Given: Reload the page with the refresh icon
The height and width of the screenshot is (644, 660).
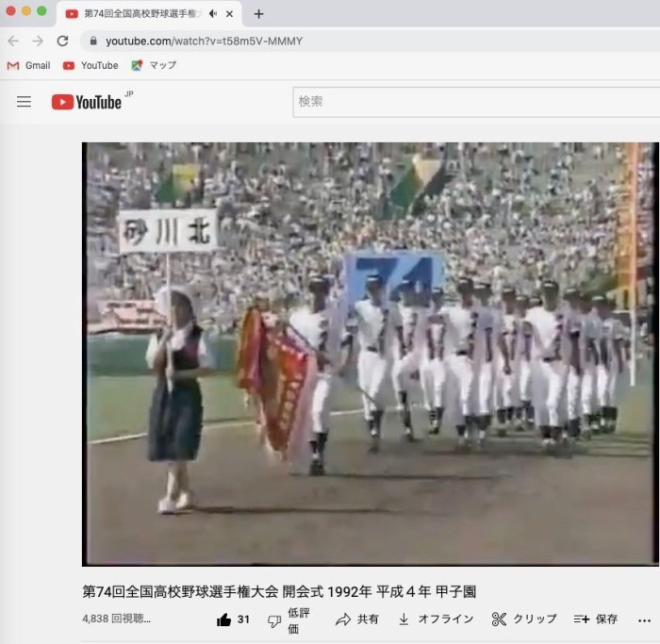Looking at the screenshot, I should [62, 41].
